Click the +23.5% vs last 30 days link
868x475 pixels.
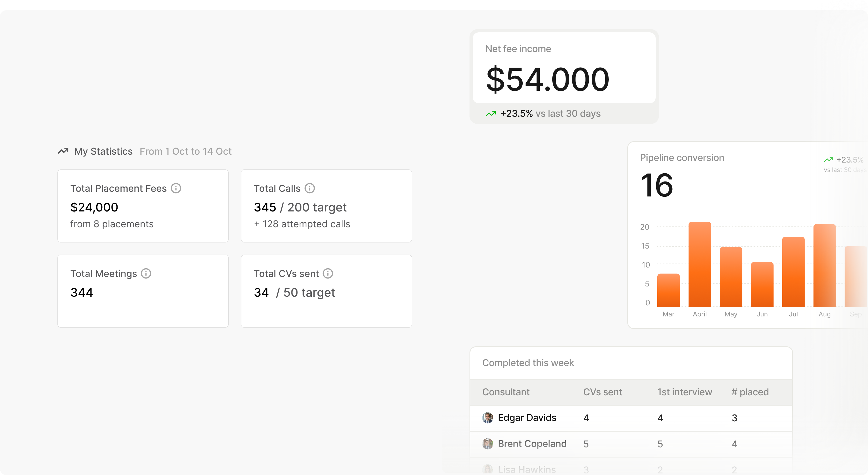[550, 114]
